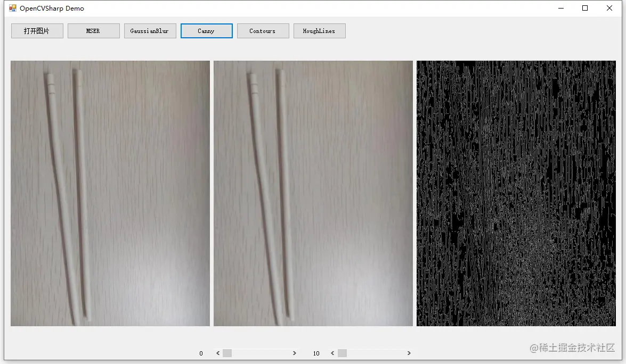
Task: Click thumb of the first threshold scrollbar
Action: 227,353
